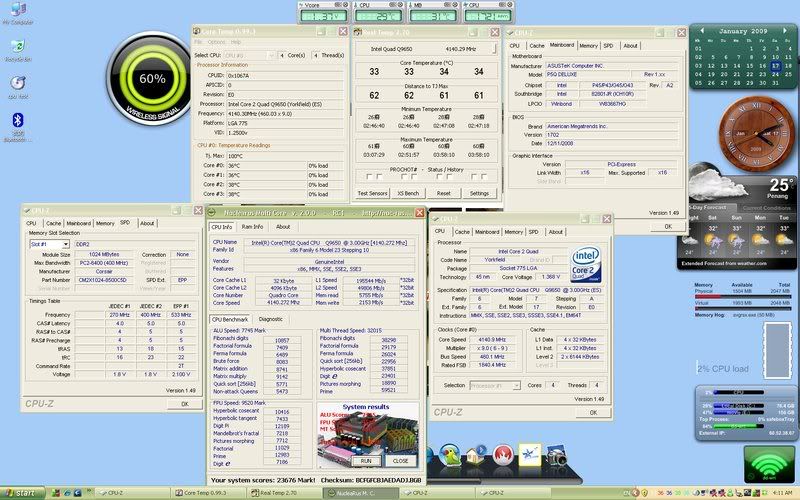
Task: Click the XS Bench button
Action: pyautogui.click(x=408, y=193)
